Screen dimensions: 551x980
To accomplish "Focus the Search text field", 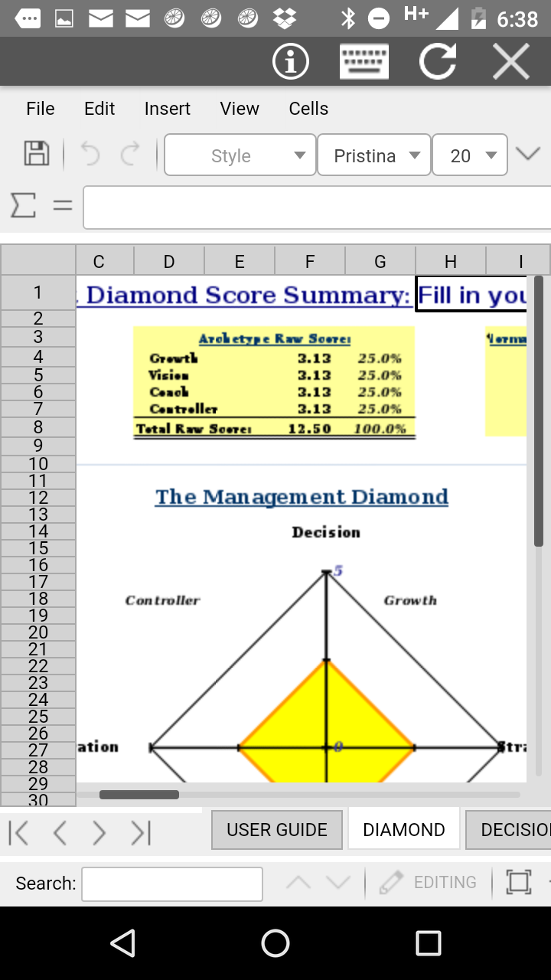I will (x=172, y=884).
